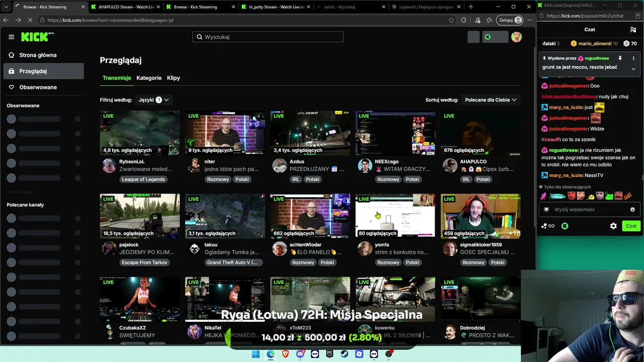Screen dimensions: 644x362
Task: Add this page to favorites with the star icon
Action: click(x=451, y=20)
